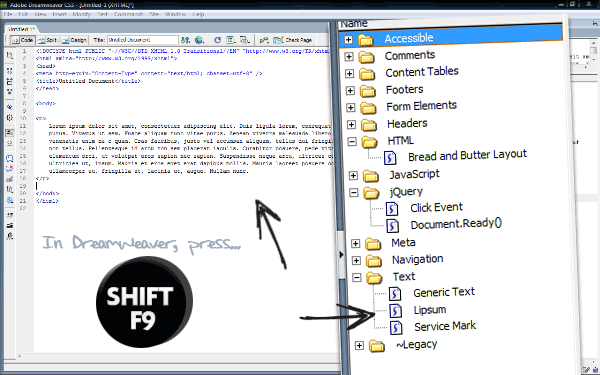The height and width of the screenshot is (375, 600).
Task: Open the Commands menu
Action: [x=129, y=14]
